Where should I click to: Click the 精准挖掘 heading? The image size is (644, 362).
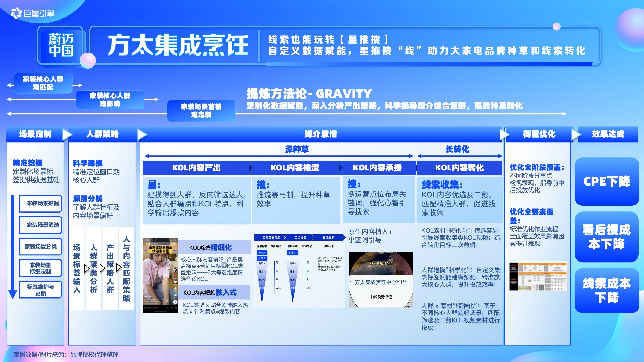tap(28, 163)
